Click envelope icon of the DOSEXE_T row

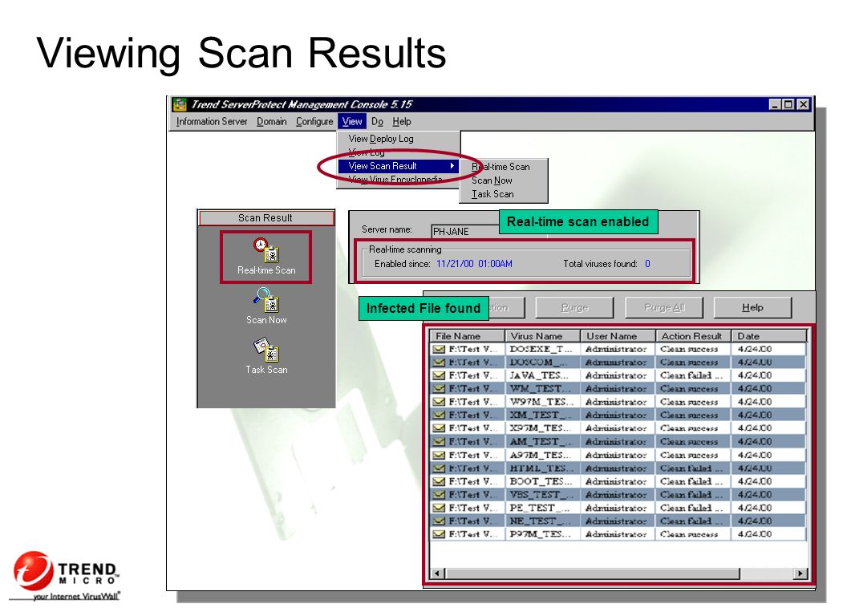[440, 349]
